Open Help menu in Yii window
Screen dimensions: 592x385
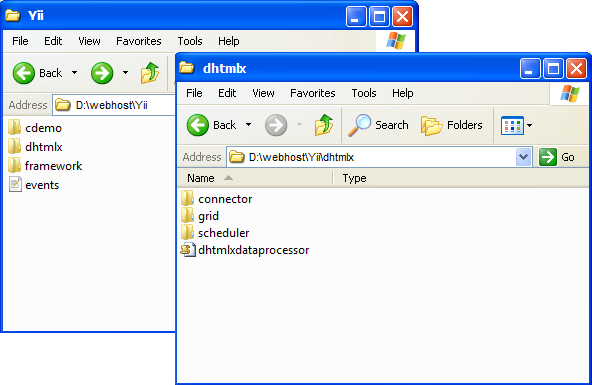228,41
